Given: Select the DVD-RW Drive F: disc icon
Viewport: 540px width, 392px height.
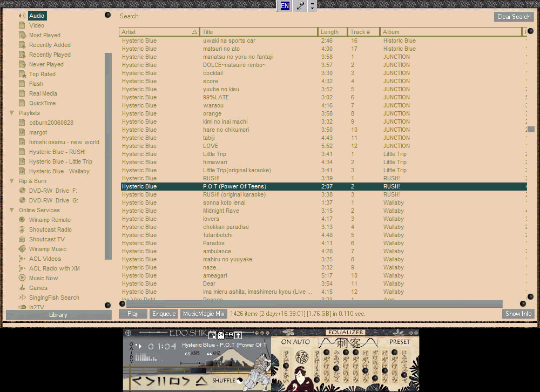Looking at the screenshot, I should point(22,191).
